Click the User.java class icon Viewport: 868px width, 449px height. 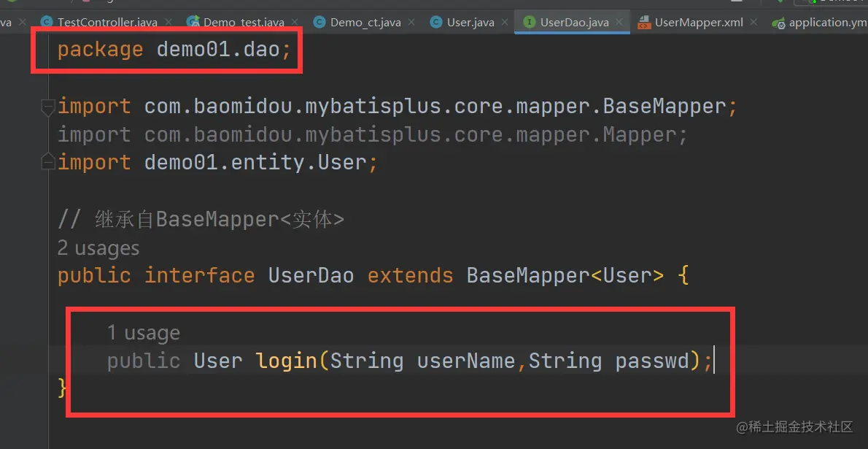(x=436, y=23)
